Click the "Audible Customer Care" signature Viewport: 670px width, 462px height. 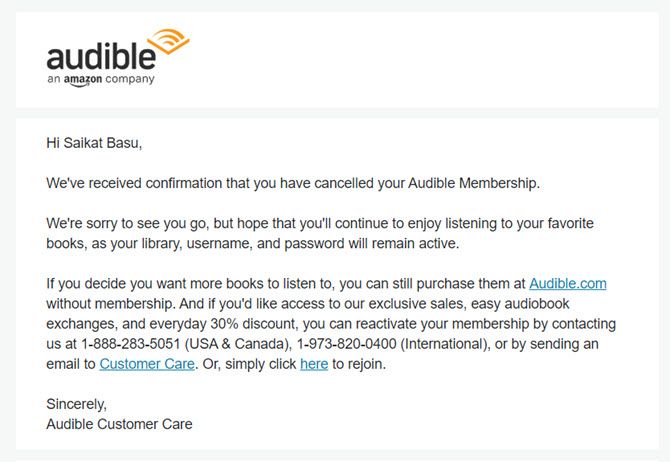click(119, 424)
